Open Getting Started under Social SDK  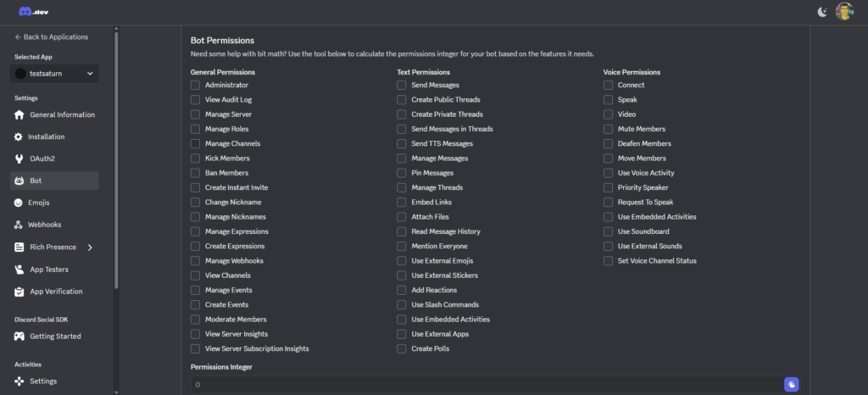(55, 337)
